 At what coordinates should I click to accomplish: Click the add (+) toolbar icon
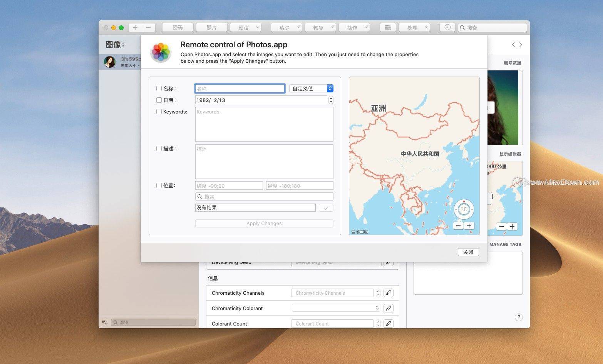pyautogui.click(x=135, y=27)
